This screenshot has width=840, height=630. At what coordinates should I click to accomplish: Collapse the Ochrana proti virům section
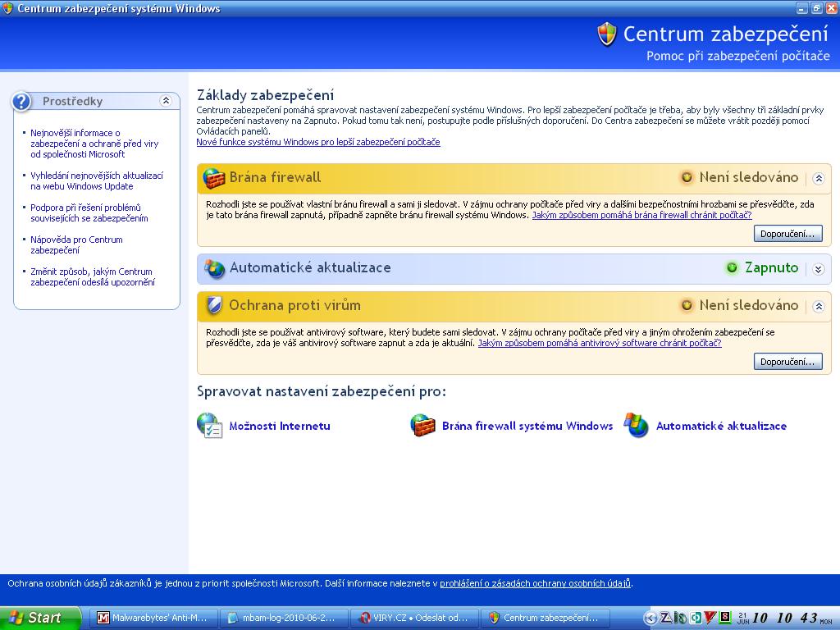(818, 306)
